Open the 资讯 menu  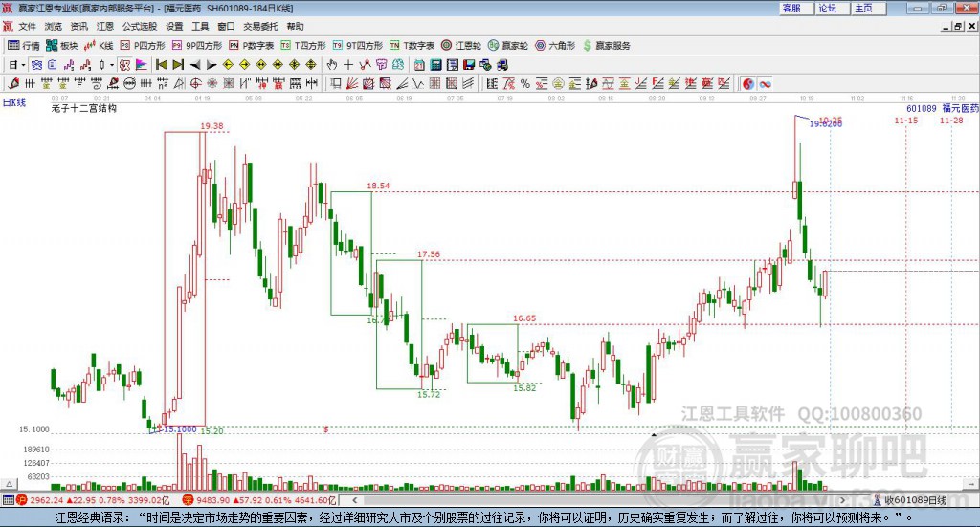(x=78, y=26)
